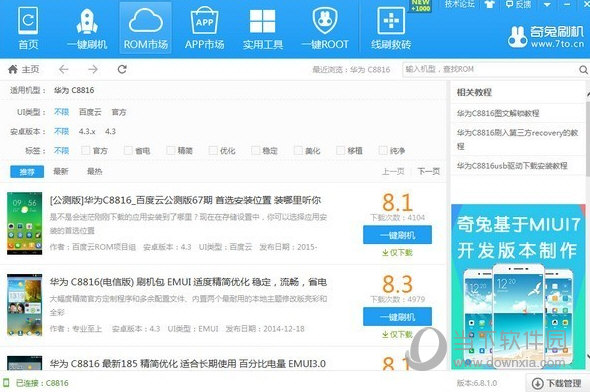
Task: Open 华为C8816图文解锁教程 tutorial
Action: (x=498, y=113)
